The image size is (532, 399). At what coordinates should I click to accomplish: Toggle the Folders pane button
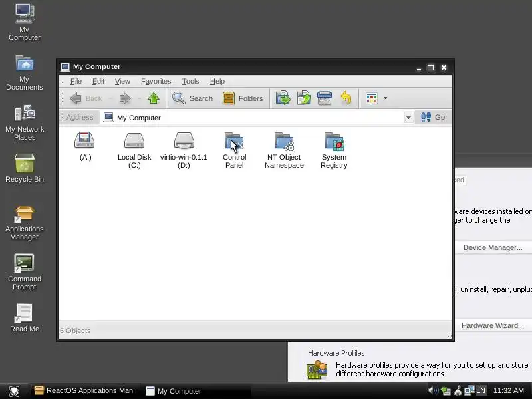click(243, 98)
